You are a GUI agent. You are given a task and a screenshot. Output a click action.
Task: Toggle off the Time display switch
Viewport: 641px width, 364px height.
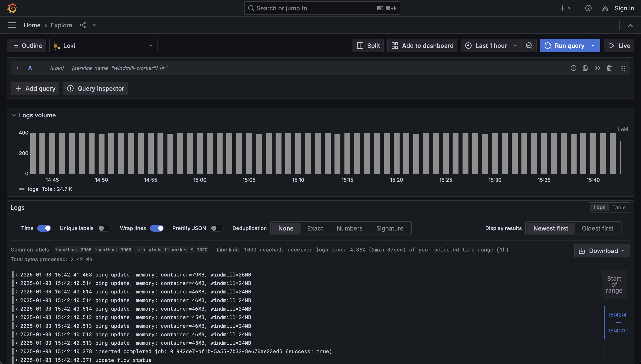click(44, 228)
